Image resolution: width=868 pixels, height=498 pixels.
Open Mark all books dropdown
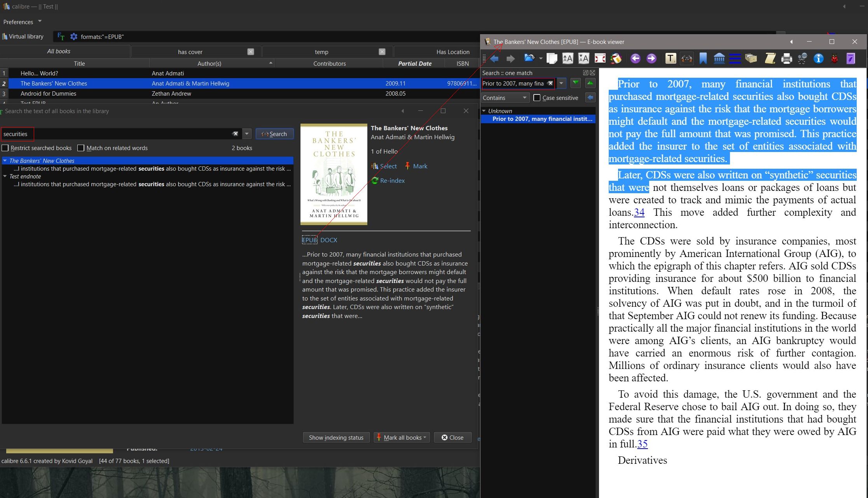pyautogui.click(x=402, y=437)
